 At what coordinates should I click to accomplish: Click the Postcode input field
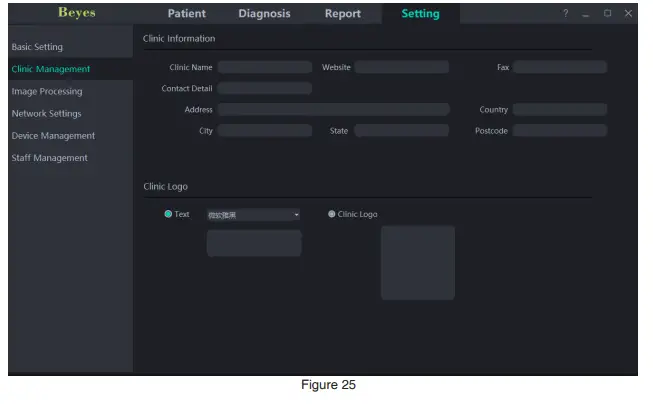[560, 131]
